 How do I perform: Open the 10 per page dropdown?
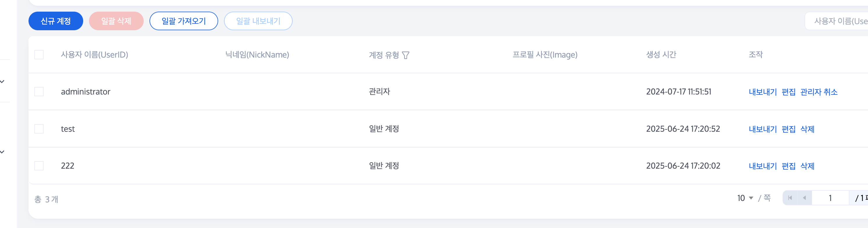click(745, 198)
